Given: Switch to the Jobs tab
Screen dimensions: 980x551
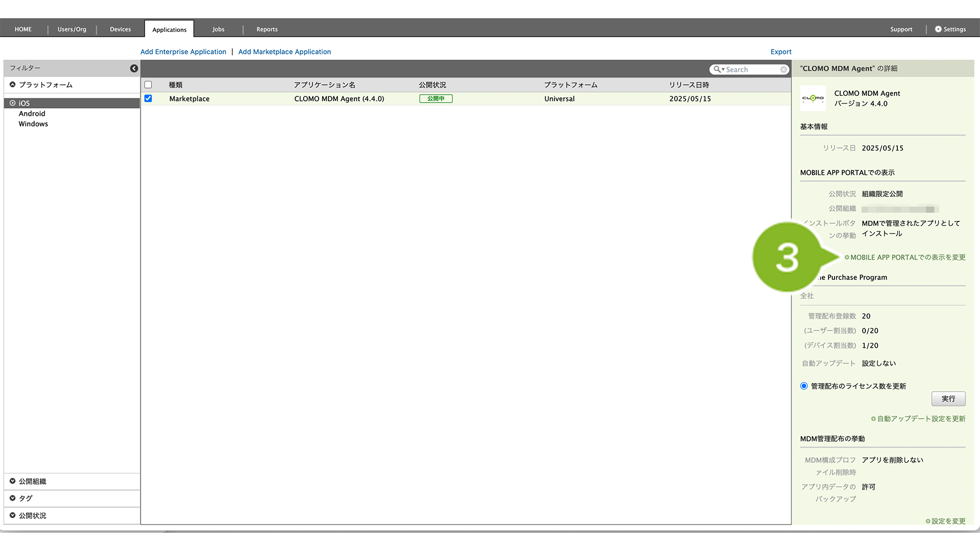Looking at the screenshot, I should click(x=218, y=29).
